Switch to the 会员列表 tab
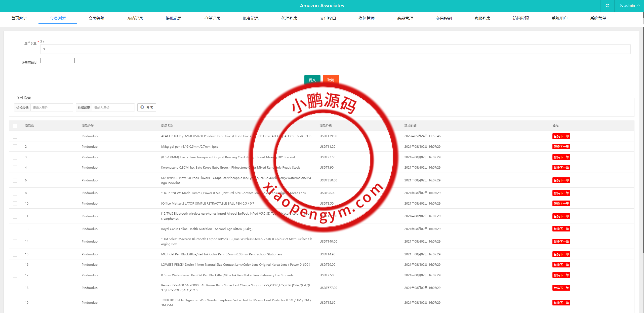Image resolution: width=644 pixels, height=313 pixels. 58,18
